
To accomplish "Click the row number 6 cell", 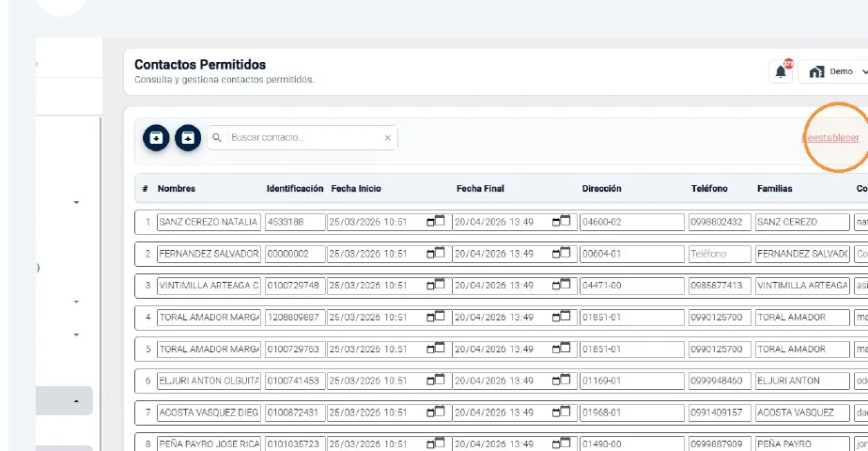I will 147,381.
